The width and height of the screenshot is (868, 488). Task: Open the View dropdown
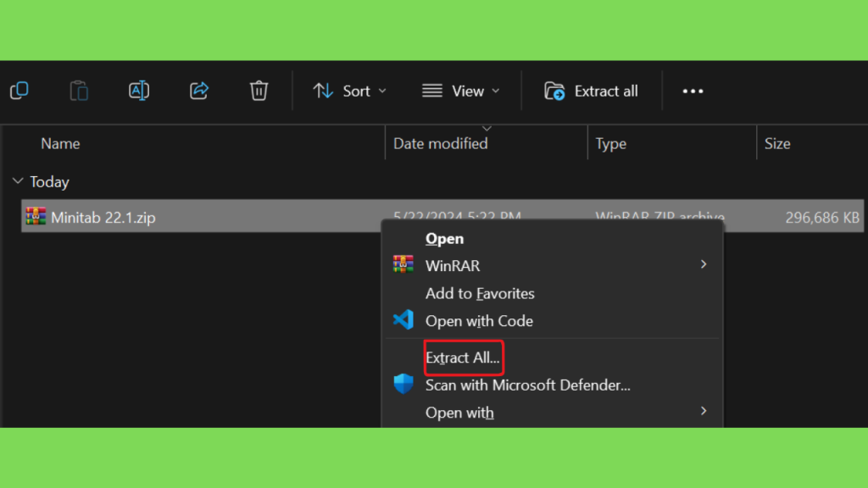[461, 91]
